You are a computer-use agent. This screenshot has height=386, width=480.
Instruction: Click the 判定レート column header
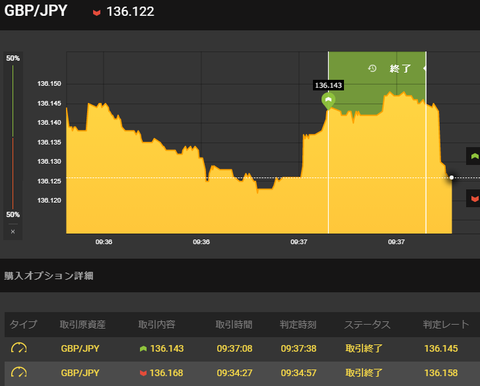pyautogui.click(x=446, y=324)
